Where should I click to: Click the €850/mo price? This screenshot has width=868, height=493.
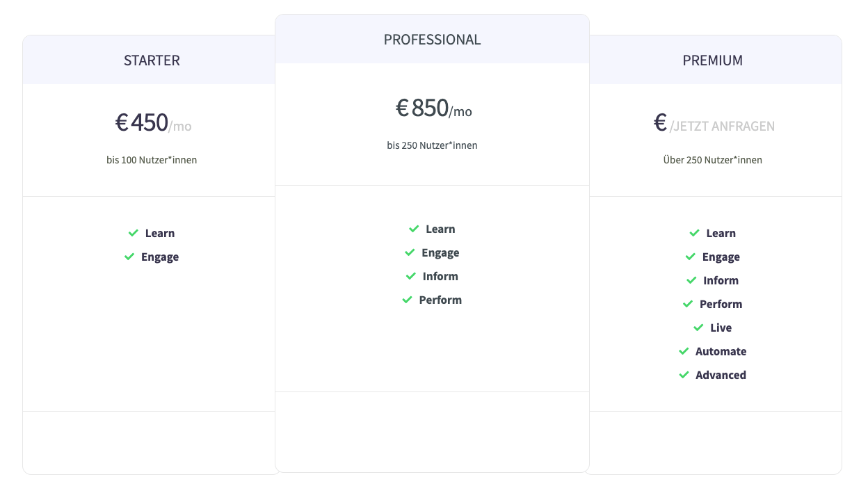(x=433, y=108)
